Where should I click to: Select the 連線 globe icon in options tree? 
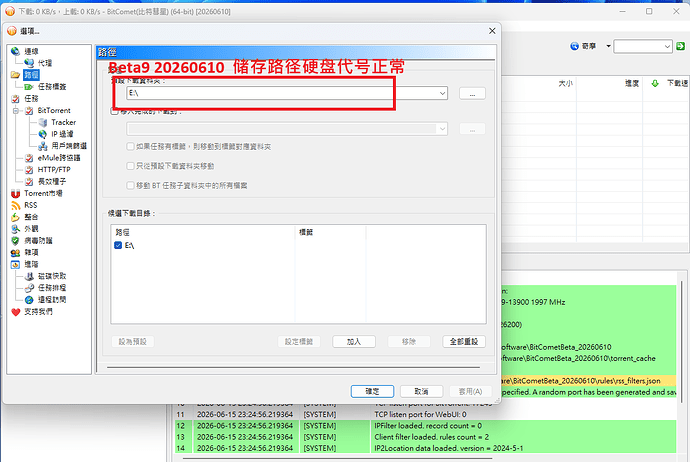tap(15, 51)
